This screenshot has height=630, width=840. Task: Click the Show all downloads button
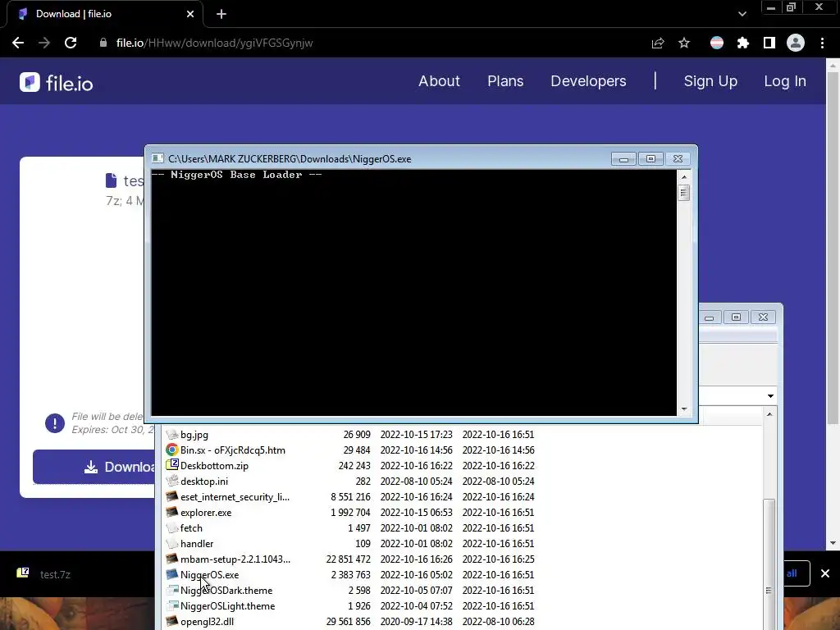796,573
